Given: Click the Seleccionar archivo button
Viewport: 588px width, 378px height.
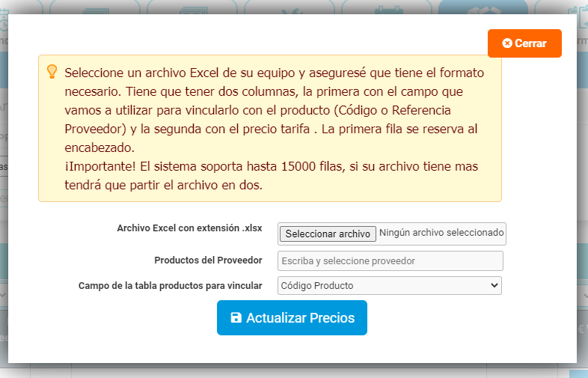Looking at the screenshot, I should [x=328, y=234].
